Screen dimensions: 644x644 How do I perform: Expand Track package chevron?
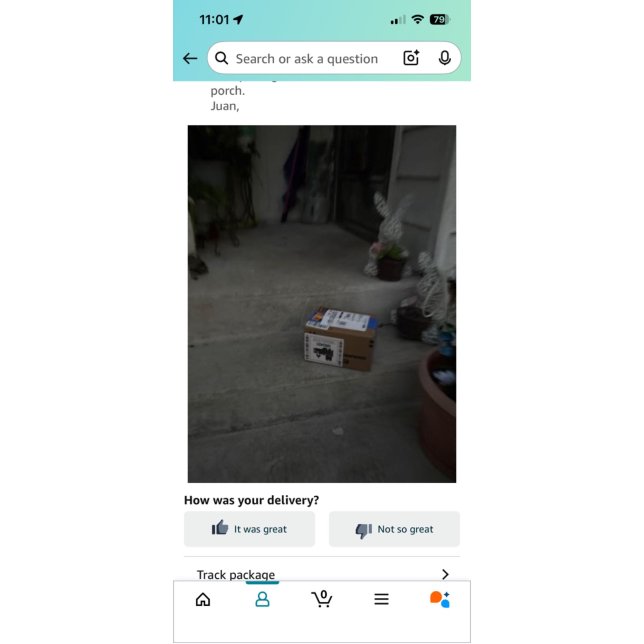[445, 574]
